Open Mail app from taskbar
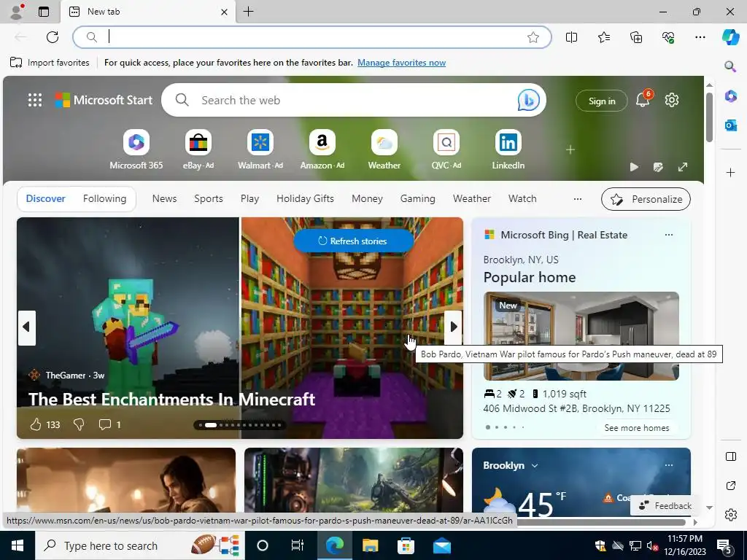The image size is (747, 560). (x=441, y=545)
